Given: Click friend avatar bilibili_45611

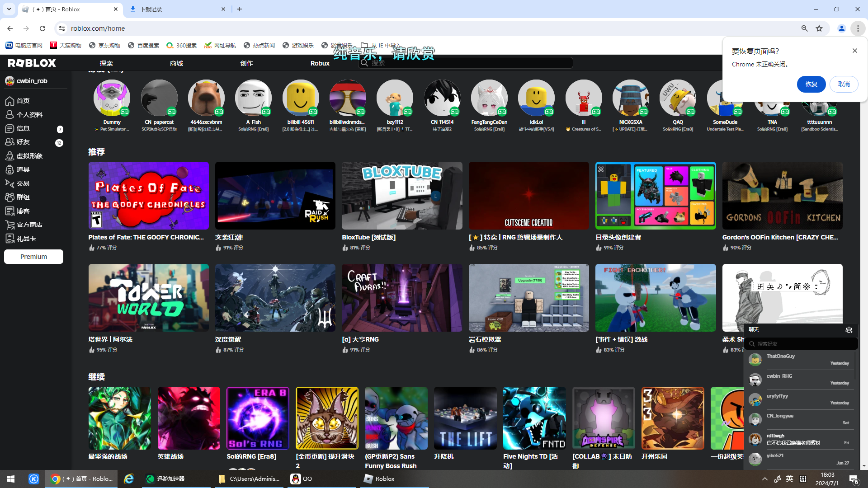Looking at the screenshot, I should (301, 98).
